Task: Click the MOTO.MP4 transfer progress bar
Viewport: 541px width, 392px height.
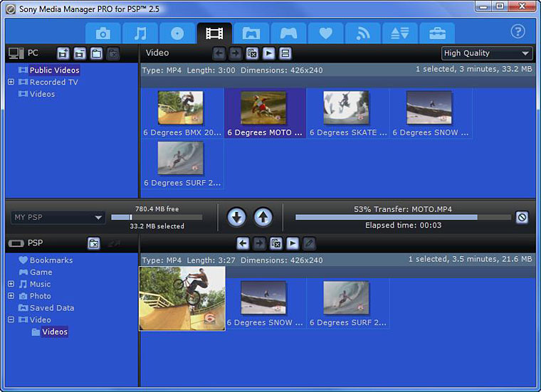Action: point(403,217)
